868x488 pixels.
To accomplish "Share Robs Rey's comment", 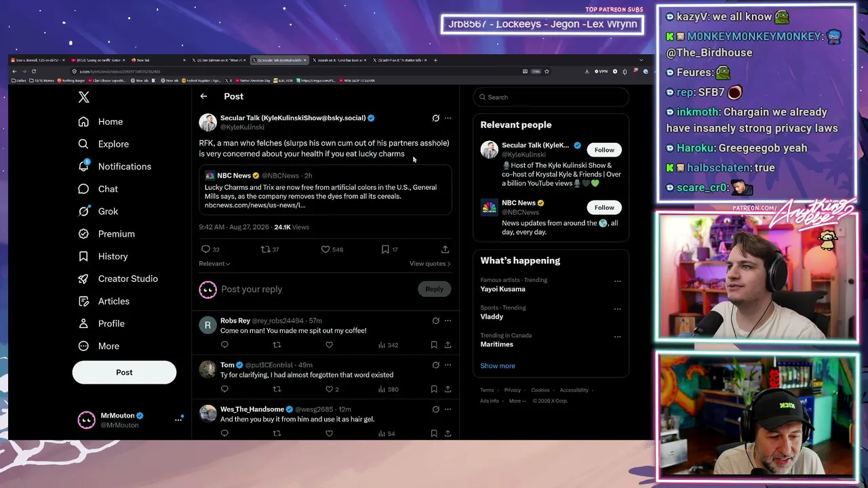I will [x=448, y=345].
